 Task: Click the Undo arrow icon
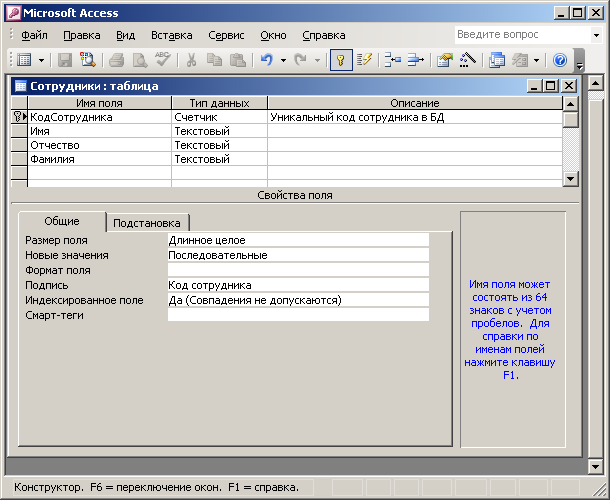[267, 60]
